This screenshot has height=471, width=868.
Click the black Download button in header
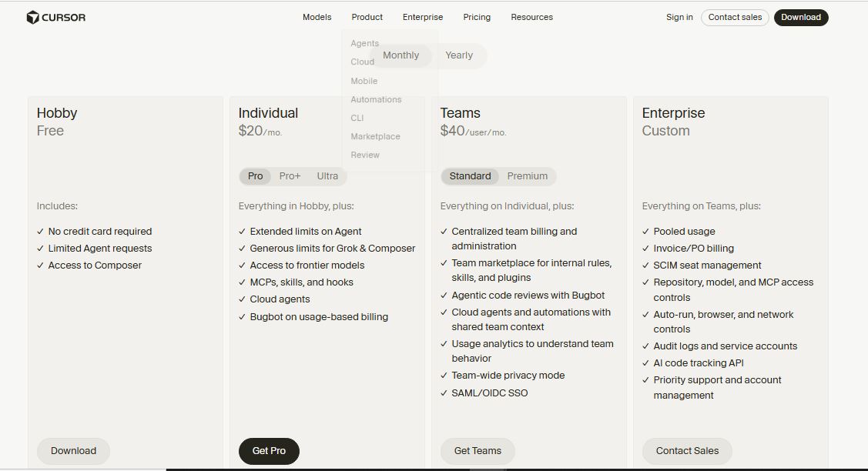tap(801, 17)
